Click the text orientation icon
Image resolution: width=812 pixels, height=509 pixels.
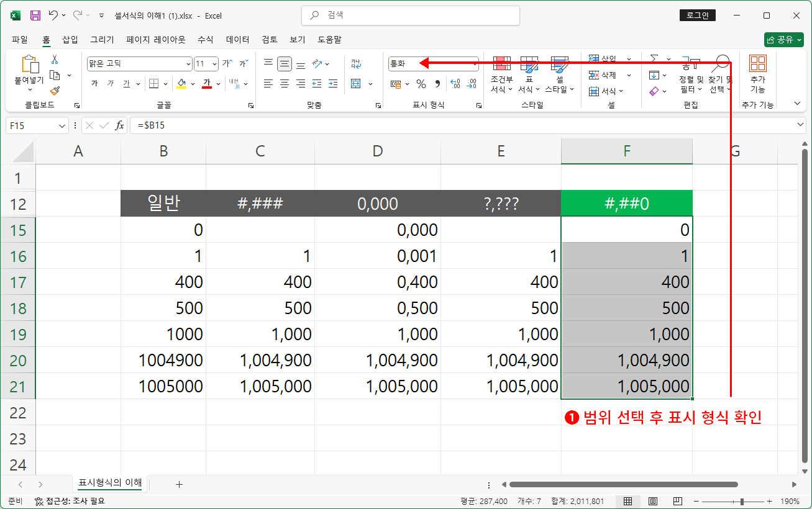pos(317,64)
